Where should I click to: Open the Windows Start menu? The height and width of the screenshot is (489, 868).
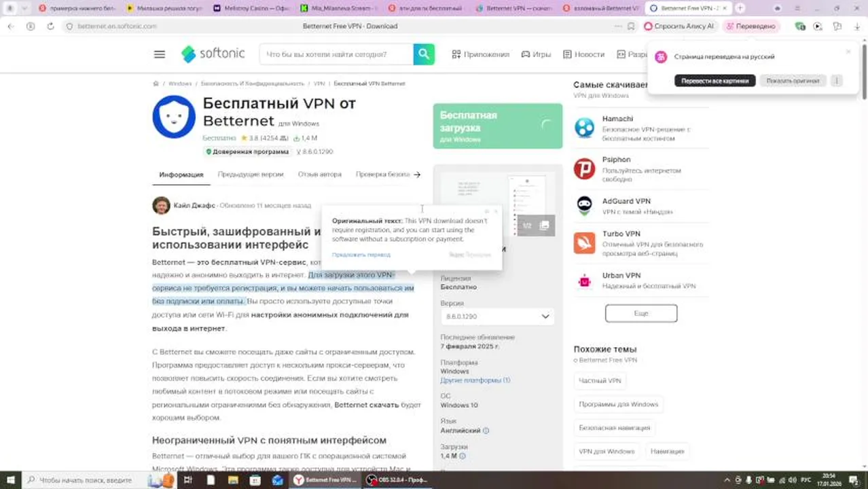[x=10, y=480]
